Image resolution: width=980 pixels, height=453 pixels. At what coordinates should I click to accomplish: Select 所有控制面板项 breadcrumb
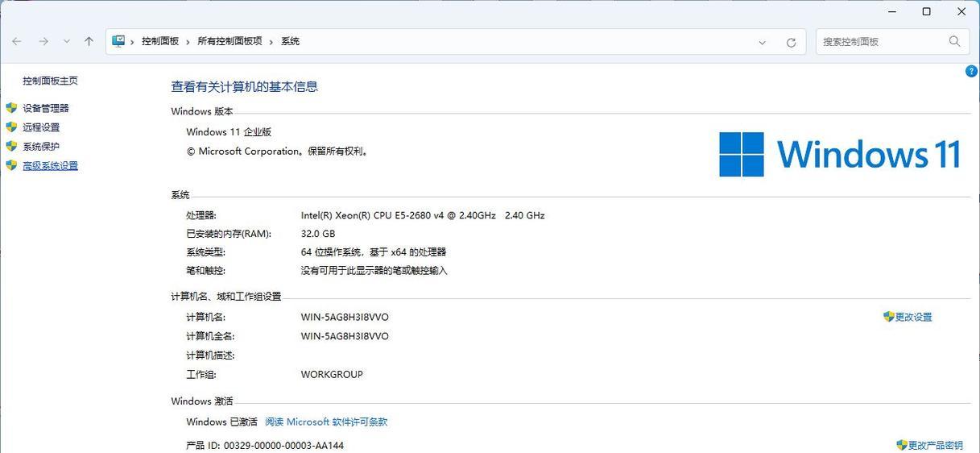(x=229, y=41)
